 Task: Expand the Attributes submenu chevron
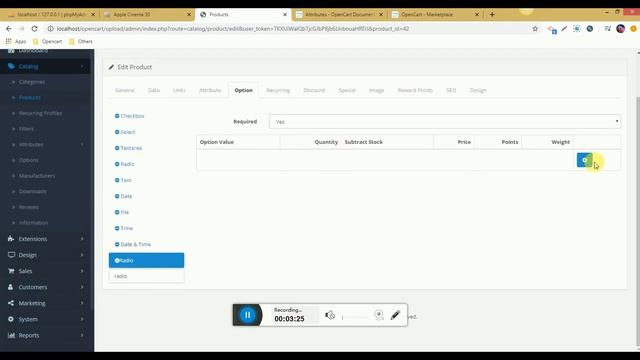pyautogui.click(x=82, y=144)
